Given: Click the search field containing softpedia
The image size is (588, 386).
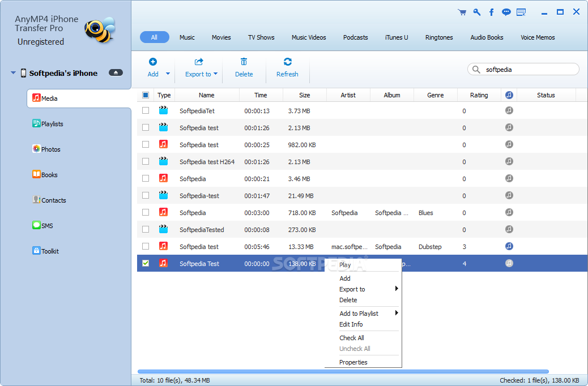Looking at the screenshot, I should coord(523,69).
